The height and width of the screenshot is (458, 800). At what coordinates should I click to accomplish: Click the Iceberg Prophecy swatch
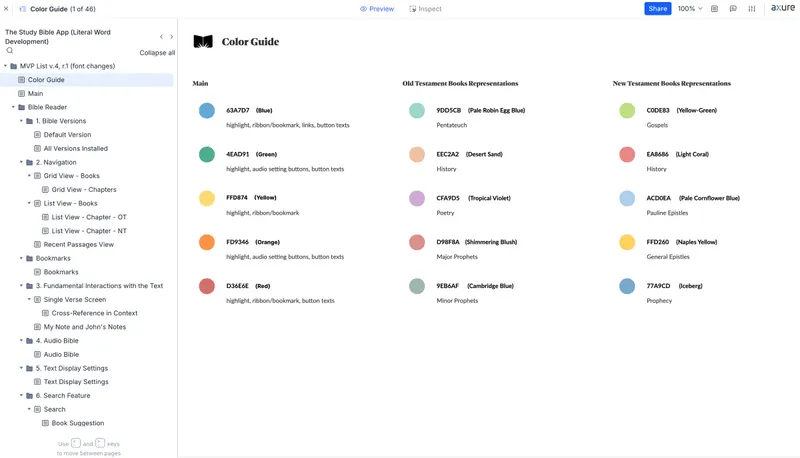627,286
